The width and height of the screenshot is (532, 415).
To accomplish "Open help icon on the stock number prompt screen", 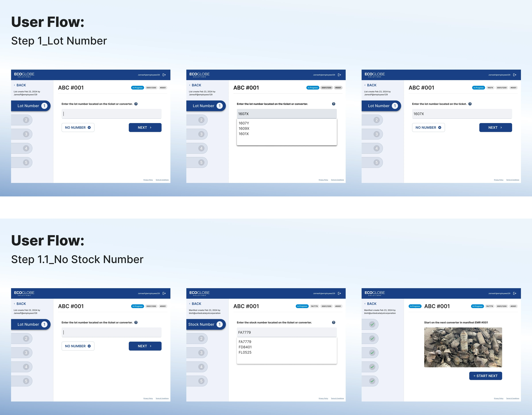I will pyautogui.click(x=333, y=322).
